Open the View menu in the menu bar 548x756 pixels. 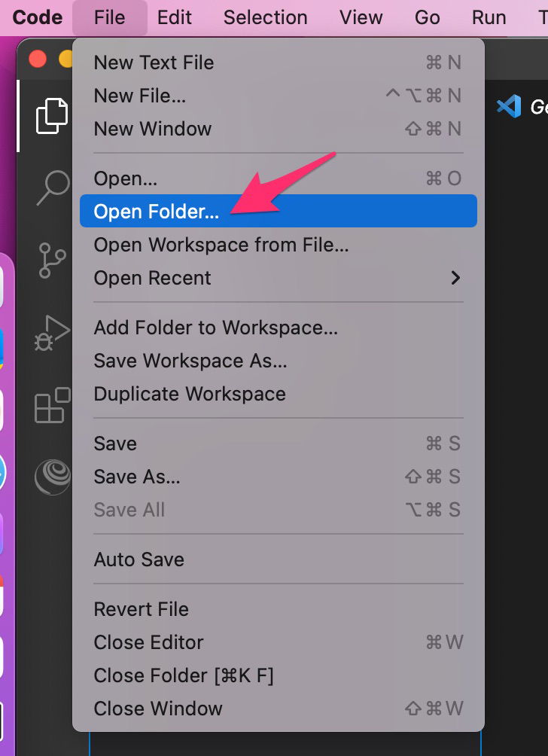pyautogui.click(x=361, y=17)
